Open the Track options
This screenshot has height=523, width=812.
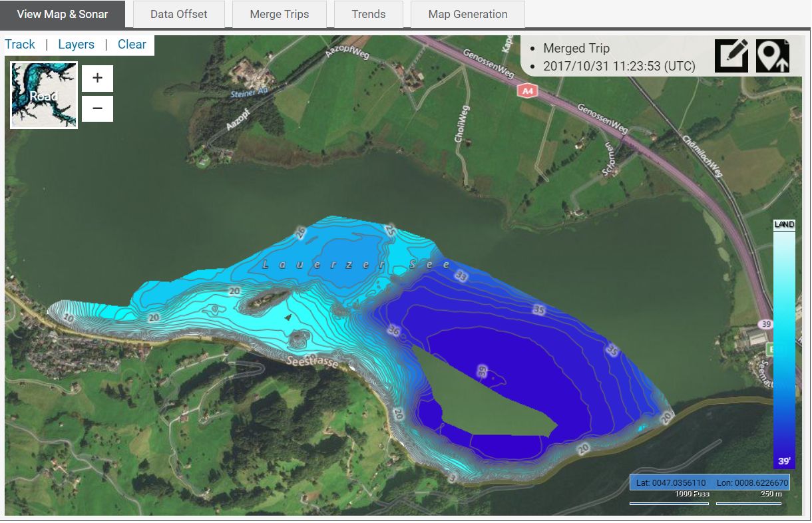click(x=20, y=45)
